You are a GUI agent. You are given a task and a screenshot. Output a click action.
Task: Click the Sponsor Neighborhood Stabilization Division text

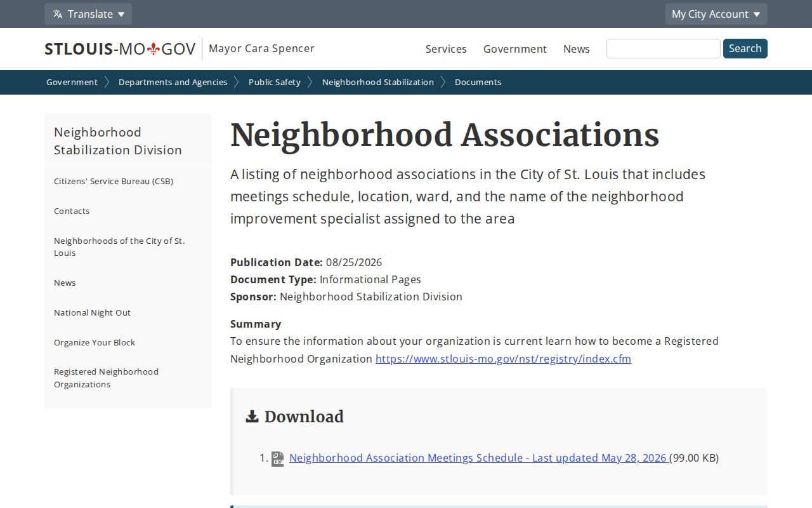346,297
